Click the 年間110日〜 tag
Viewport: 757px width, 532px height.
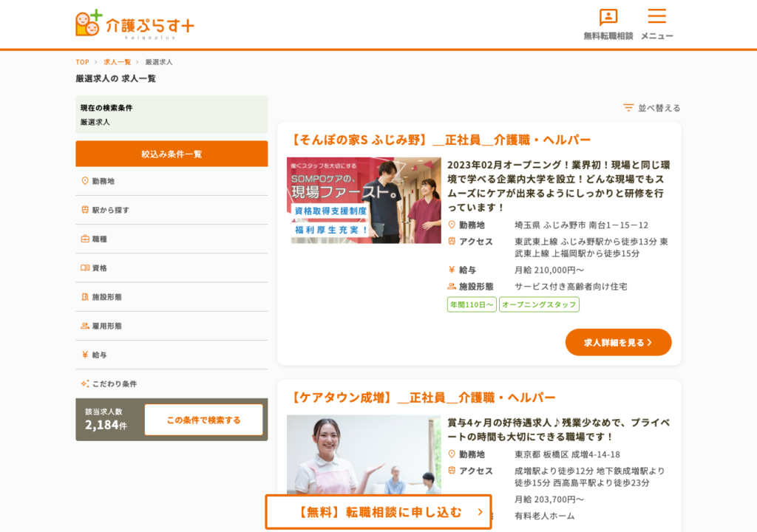pyautogui.click(x=472, y=304)
